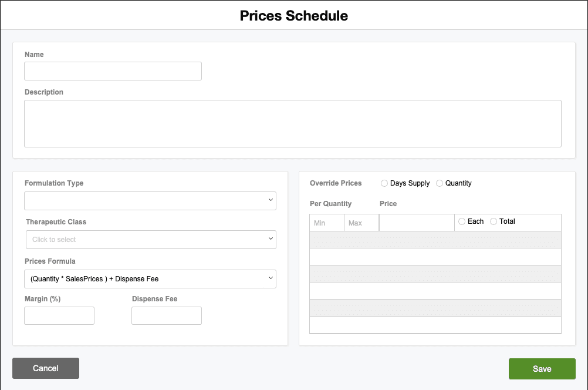Expand the Therapeutic Class selector
This screenshot has width=588, height=390.
(x=150, y=240)
